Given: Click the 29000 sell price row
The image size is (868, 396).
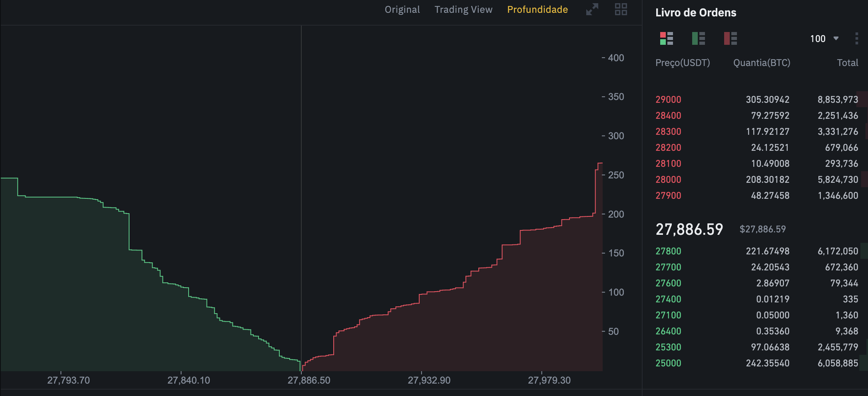Looking at the screenshot, I should 668,100.
